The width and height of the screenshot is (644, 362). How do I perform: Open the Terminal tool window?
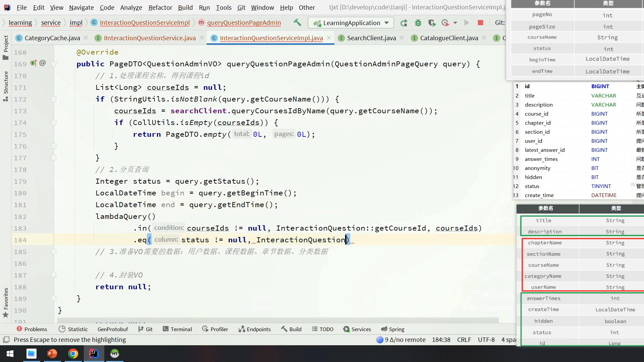177,329
